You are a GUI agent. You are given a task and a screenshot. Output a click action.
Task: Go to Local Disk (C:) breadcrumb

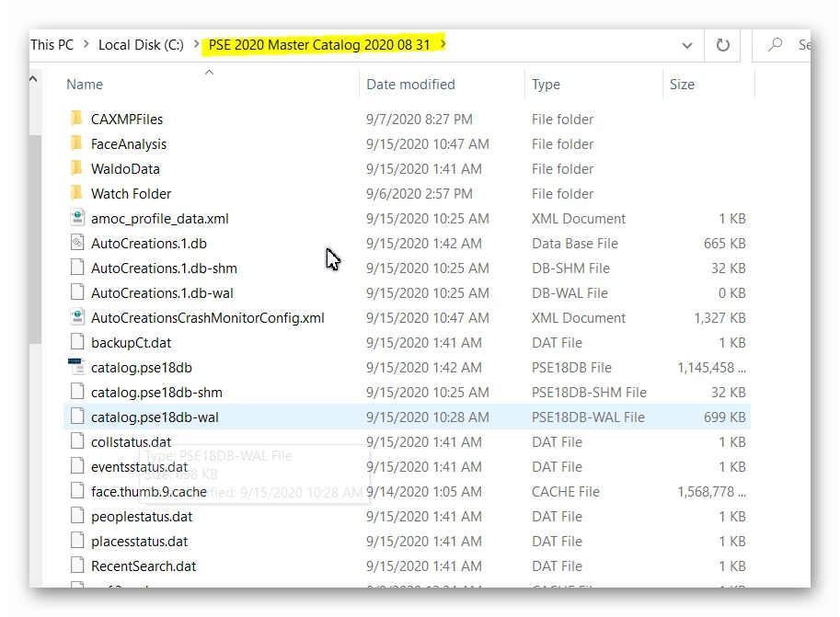click(141, 45)
